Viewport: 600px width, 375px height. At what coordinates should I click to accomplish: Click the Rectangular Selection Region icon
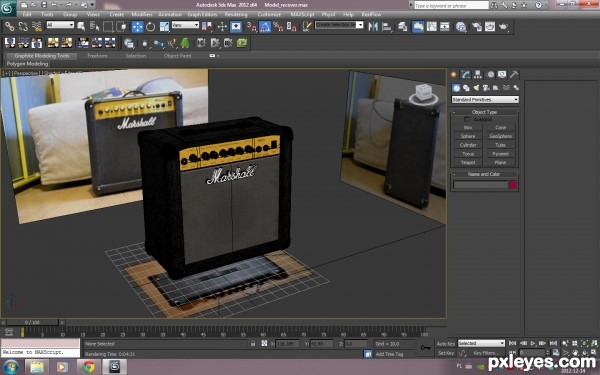click(108, 26)
